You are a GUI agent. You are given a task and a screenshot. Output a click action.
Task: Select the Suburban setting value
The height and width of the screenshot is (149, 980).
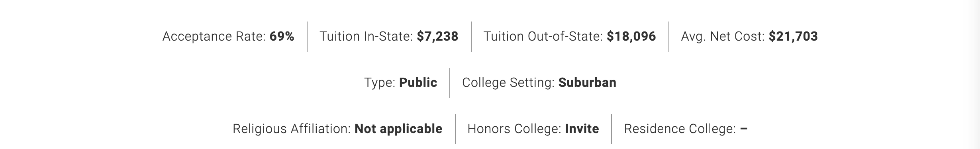tap(587, 83)
